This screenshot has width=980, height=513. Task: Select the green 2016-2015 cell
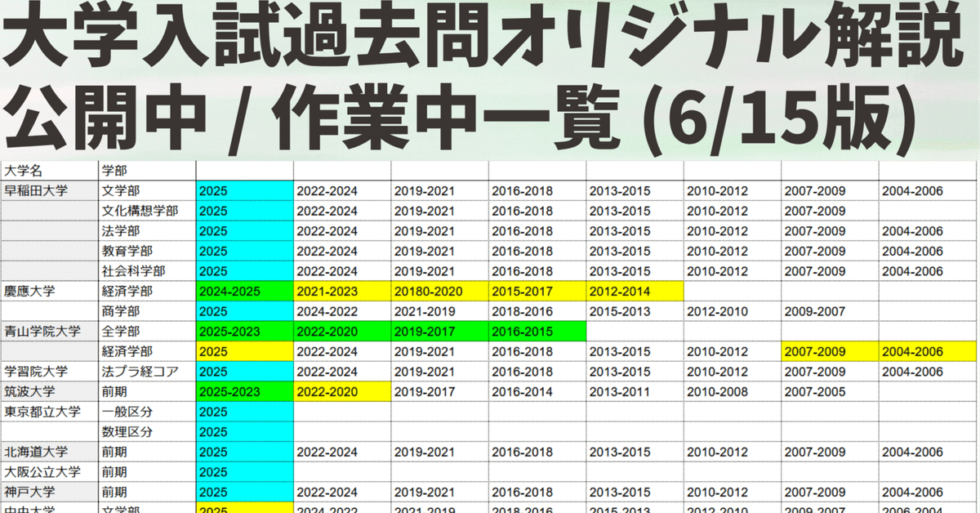pyautogui.click(x=537, y=331)
